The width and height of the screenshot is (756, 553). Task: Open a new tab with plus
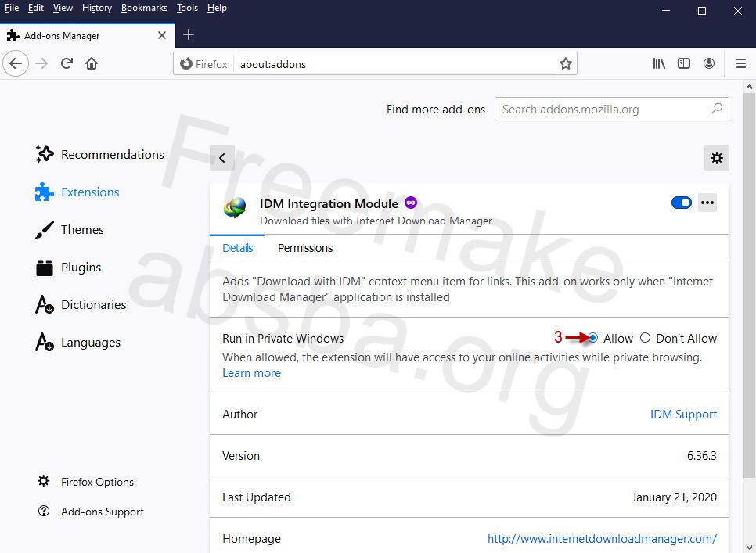click(189, 34)
